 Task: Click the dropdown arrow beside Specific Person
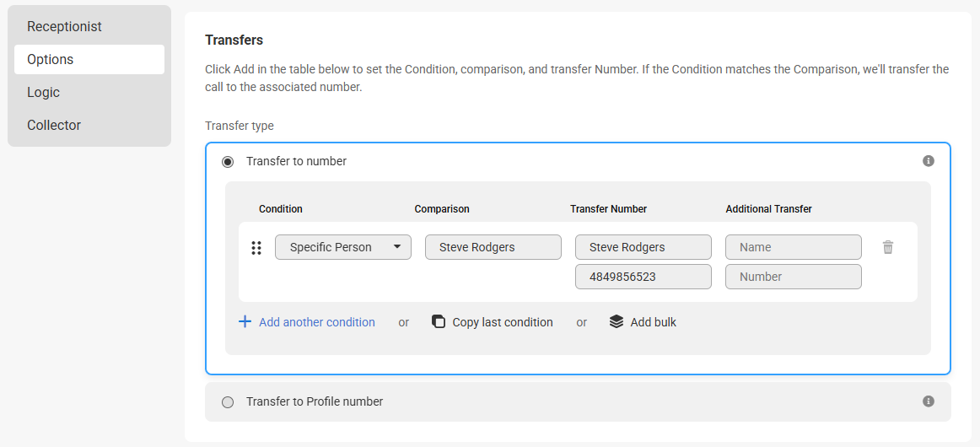[x=397, y=247]
